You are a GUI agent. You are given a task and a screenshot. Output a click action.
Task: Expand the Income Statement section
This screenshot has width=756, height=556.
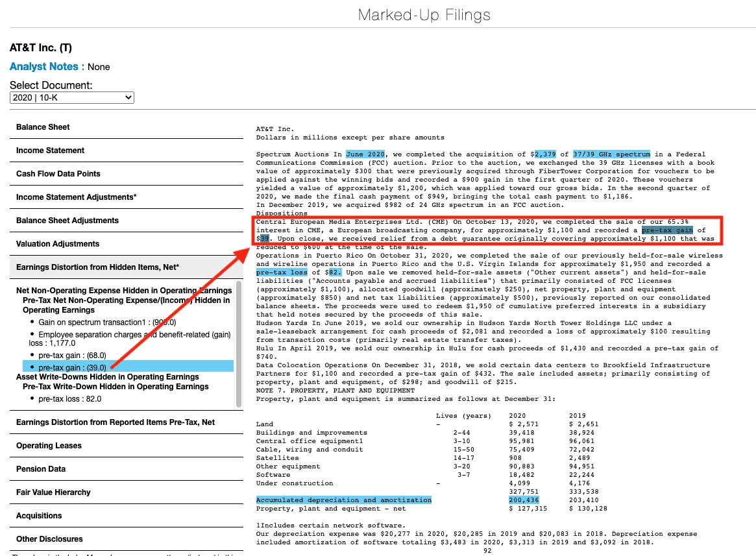click(127, 151)
